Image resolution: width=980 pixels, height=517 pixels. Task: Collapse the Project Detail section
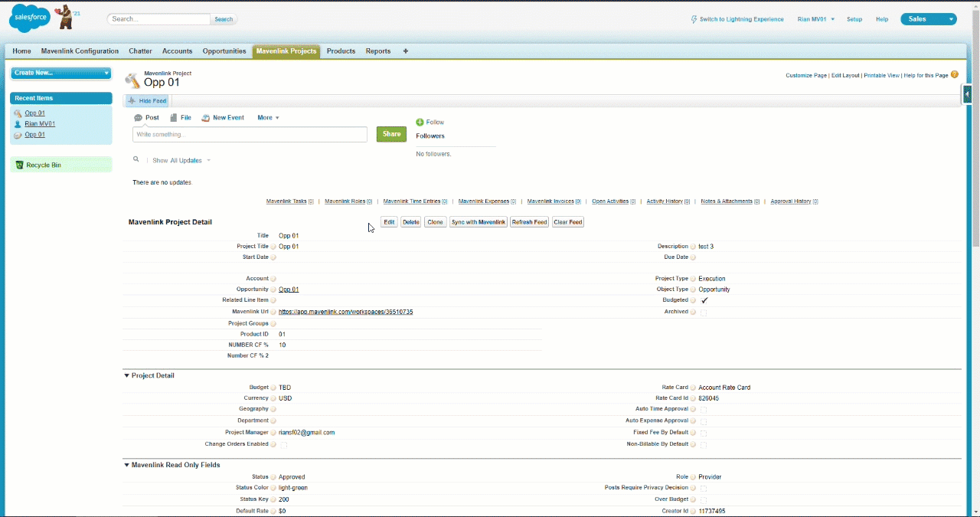click(126, 375)
